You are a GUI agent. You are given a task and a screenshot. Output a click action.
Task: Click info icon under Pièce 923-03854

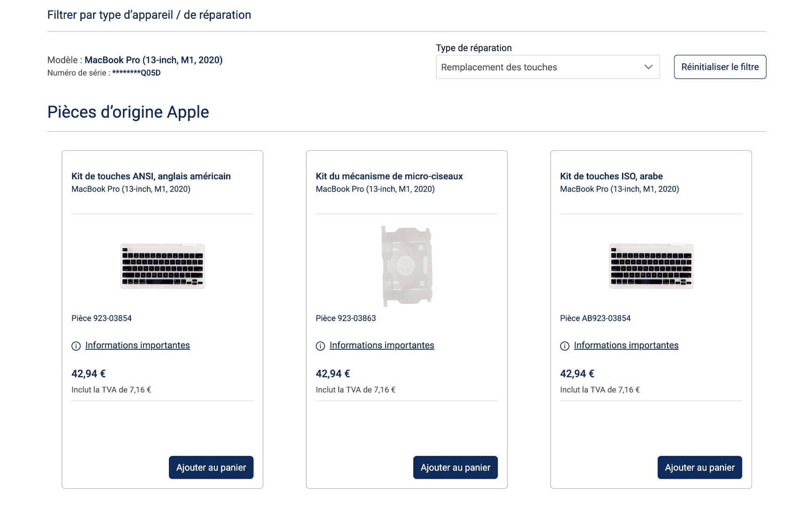76,346
